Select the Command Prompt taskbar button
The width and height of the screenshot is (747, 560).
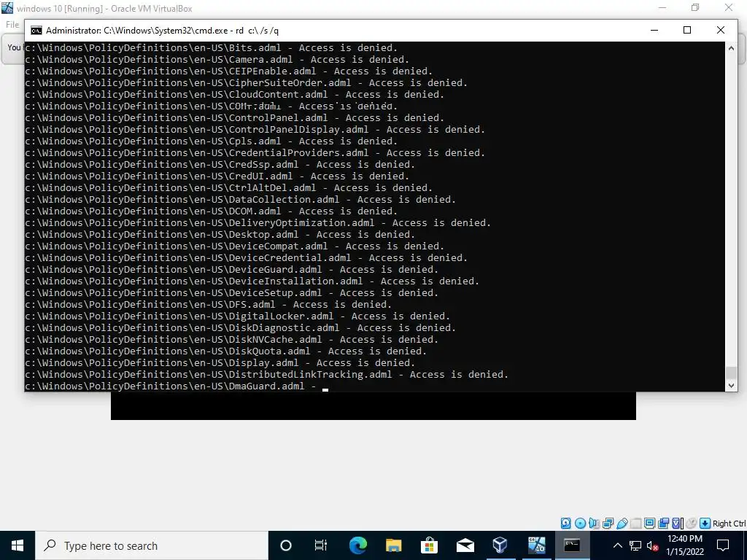pos(572,545)
